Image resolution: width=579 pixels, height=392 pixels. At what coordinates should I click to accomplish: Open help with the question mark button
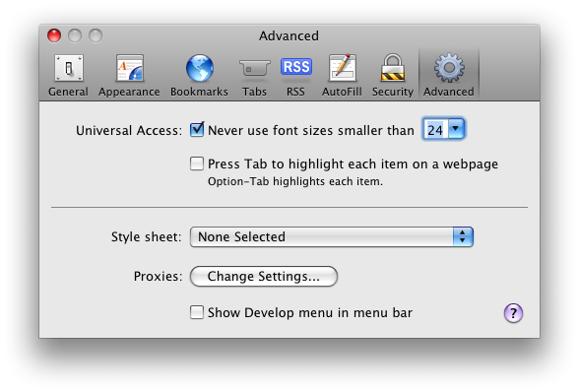[513, 313]
